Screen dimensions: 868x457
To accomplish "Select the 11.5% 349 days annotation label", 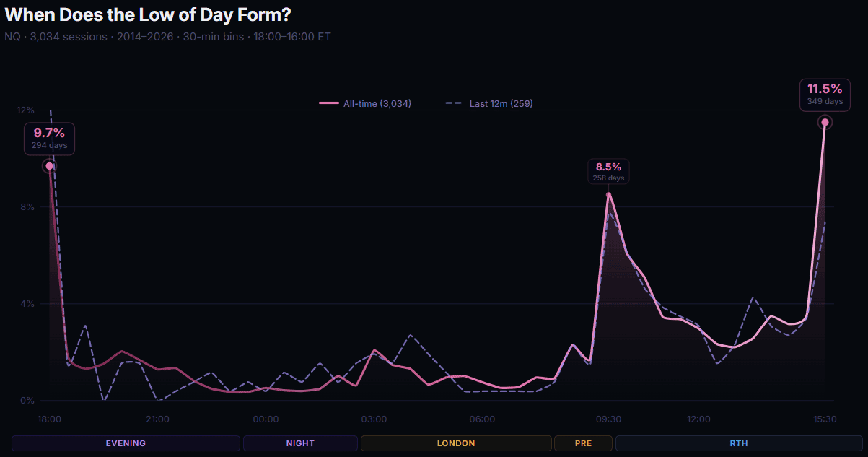I will pos(825,95).
